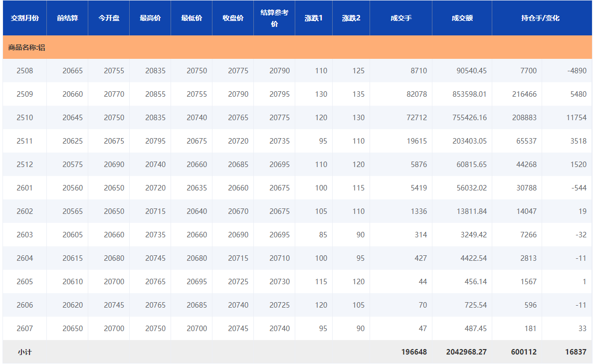Click the 成交额 column header
This screenshot has height=364, width=593.
[462, 18]
